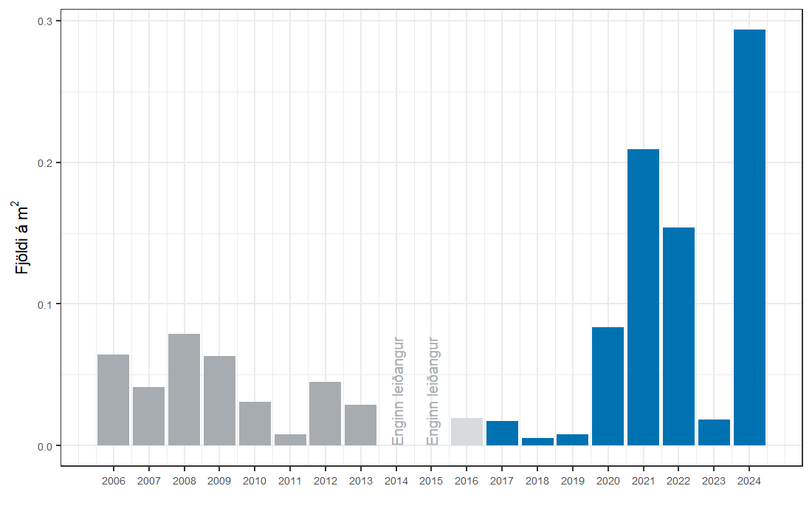
Task: Select the blue bar for 2020
Action: pos(608,386)
